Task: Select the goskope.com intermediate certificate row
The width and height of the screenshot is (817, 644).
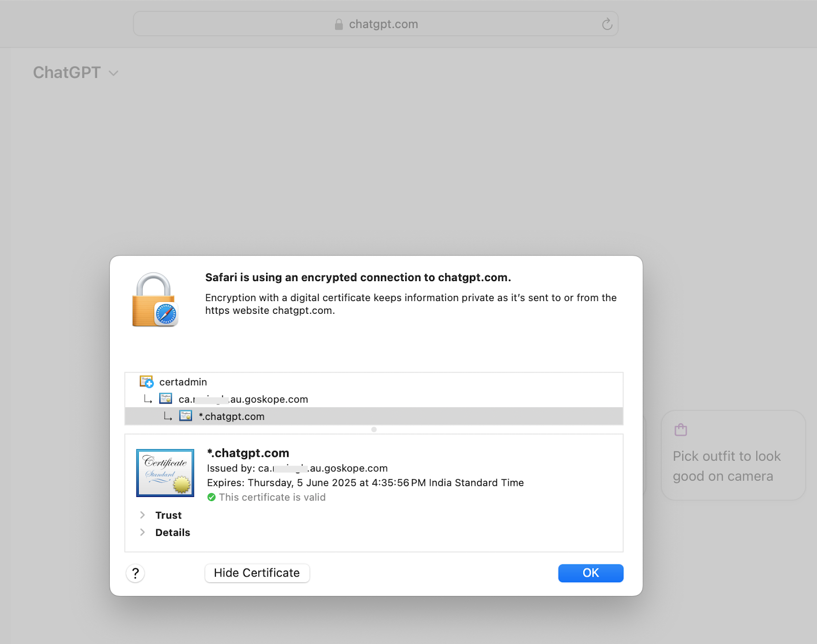Action: (x=374, y=399)
